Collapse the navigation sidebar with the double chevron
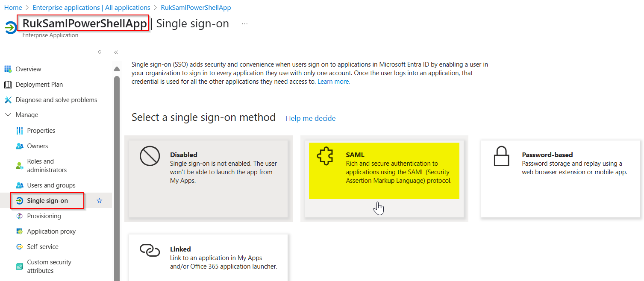Viewport: 644px width, 281px height. (x=115, y=52)
